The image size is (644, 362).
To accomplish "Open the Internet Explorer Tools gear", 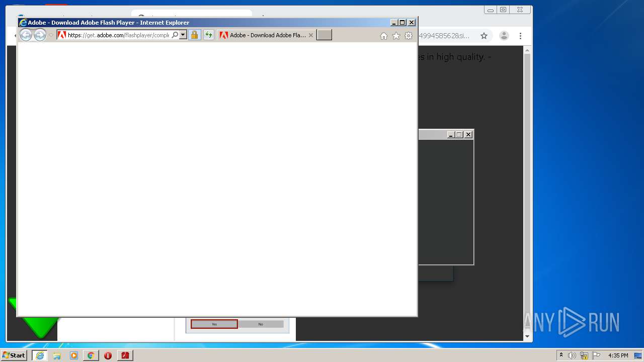I will pos(409,36).
